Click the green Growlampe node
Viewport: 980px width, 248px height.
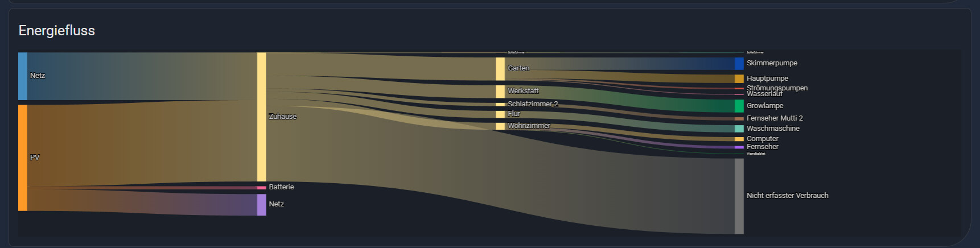point(739,106)
